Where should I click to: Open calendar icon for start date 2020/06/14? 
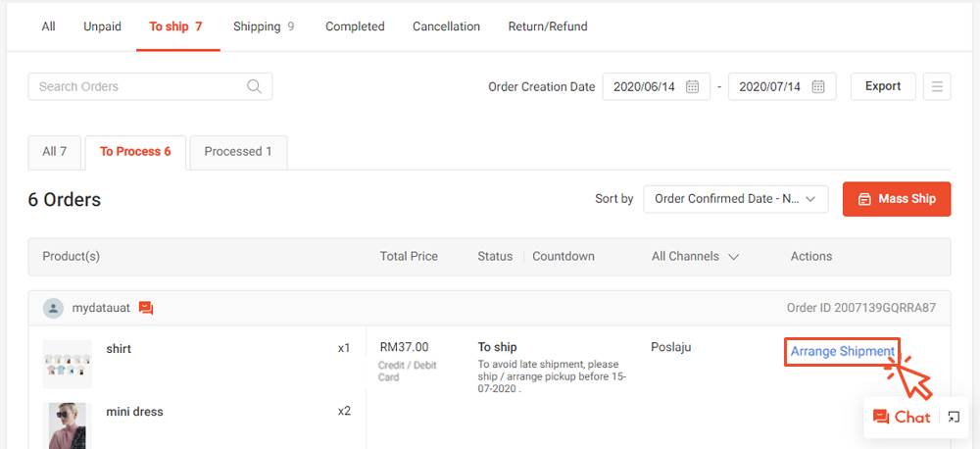click(693, 87)
